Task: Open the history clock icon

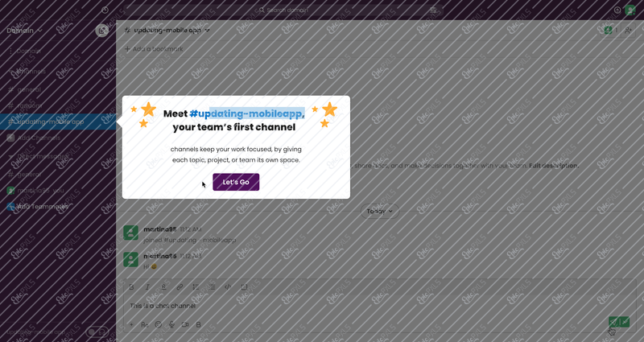Action: (105, 10)
